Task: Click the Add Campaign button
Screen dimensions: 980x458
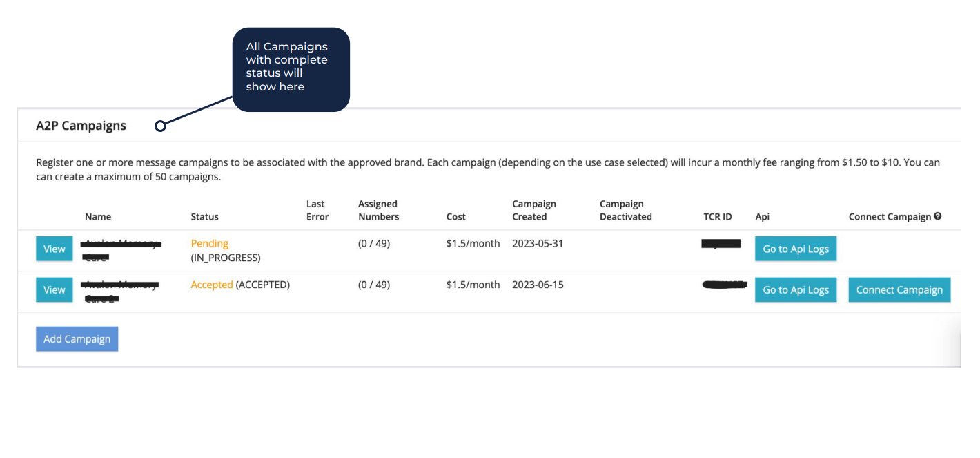Action: tap(77, 338)
